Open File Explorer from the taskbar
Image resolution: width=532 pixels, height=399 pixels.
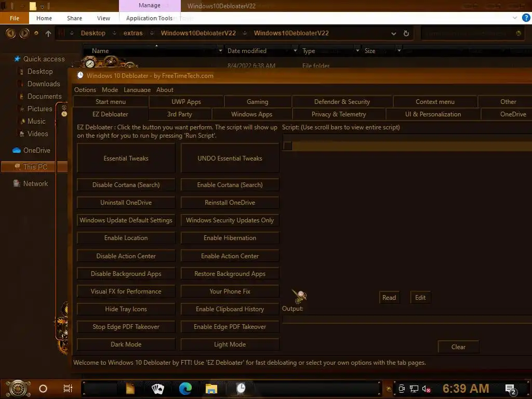pyautogui.click(x=211, y=389)
